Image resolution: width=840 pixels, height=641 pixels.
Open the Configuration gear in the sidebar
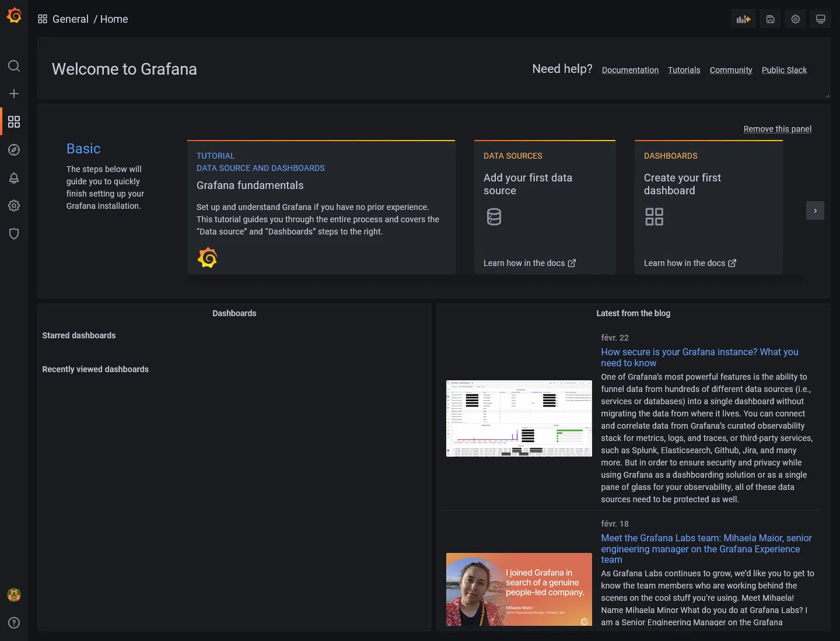[x=14, y=205]
